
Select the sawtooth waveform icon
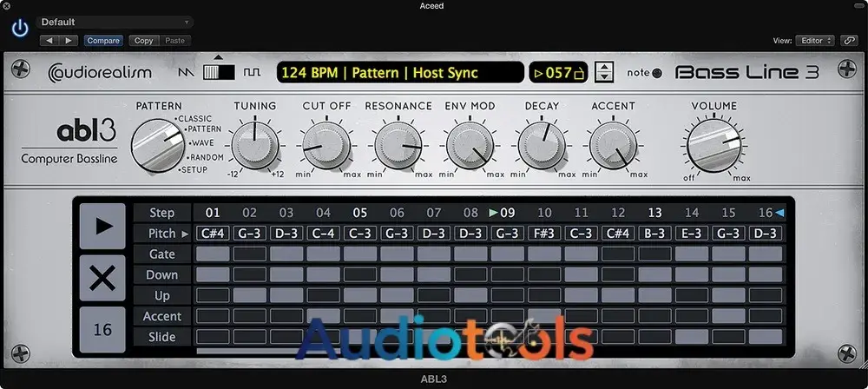[187, 72]
